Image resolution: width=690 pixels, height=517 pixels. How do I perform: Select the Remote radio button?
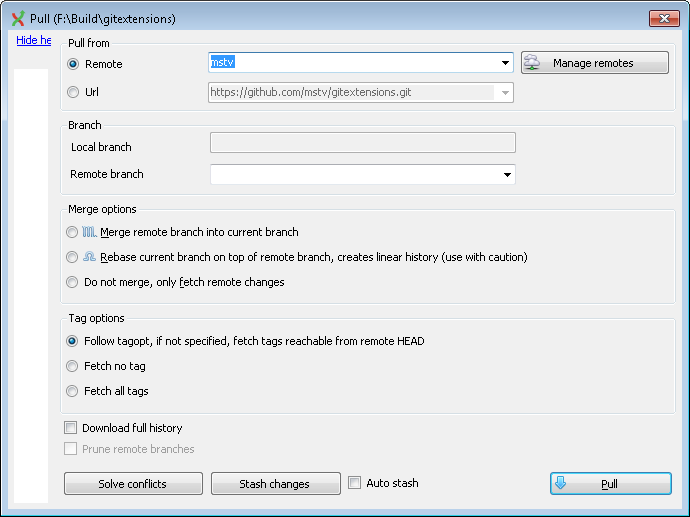(x=73, y=64)
